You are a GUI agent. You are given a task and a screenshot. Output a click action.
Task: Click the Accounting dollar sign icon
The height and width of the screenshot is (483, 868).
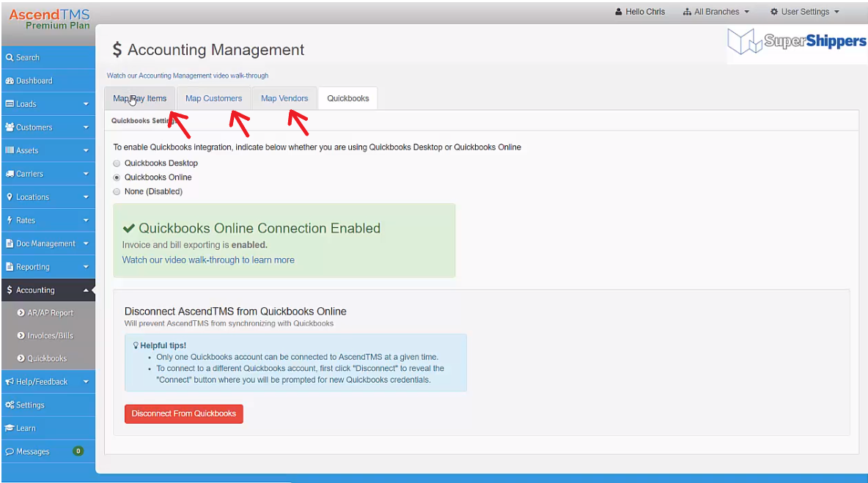tap(10, 290)
